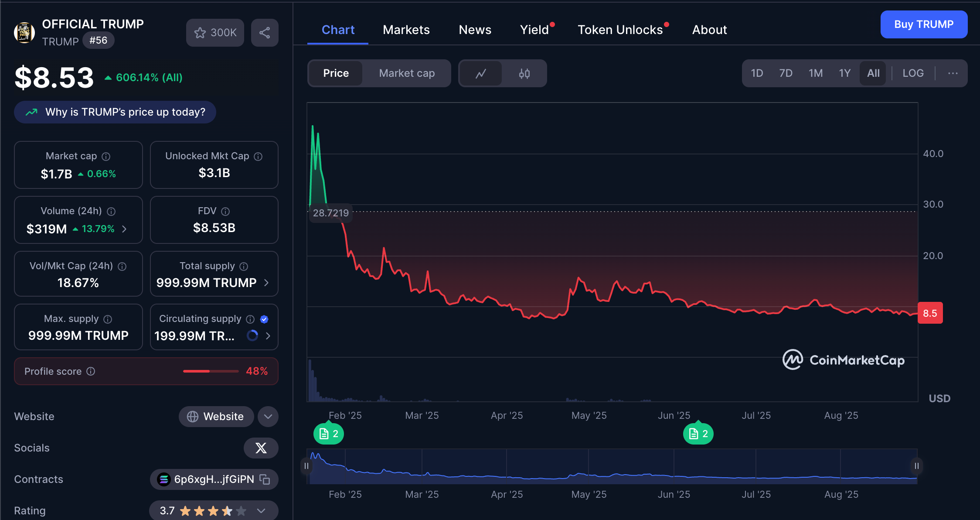Click the Jun '25 news event marker
Screen dimensions: 980x520
(x=698, y=434)
